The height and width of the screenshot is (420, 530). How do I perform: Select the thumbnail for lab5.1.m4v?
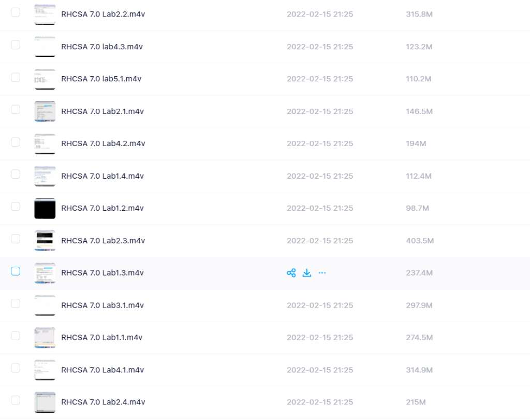click(x=45, y=79)
